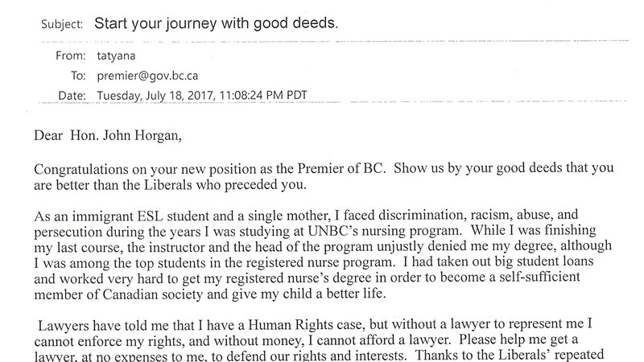Click the subject line text about good deeds

[216, 23]
